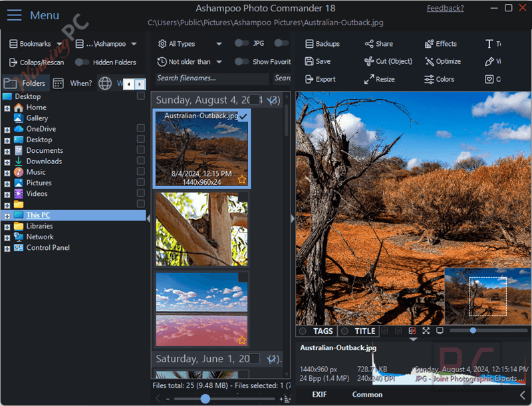Check the Pictures folder checkbox

point(141,182)
